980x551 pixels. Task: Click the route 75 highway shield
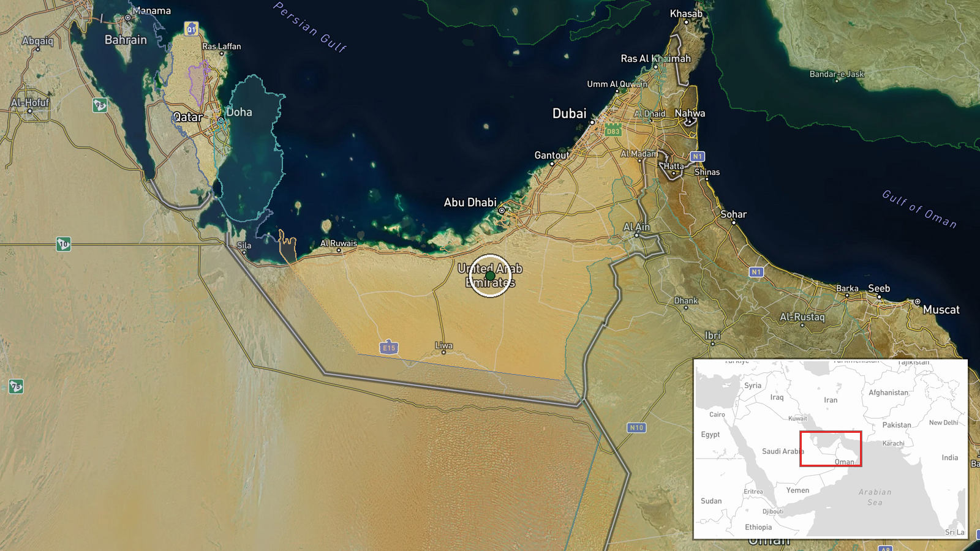pos(16,386)
